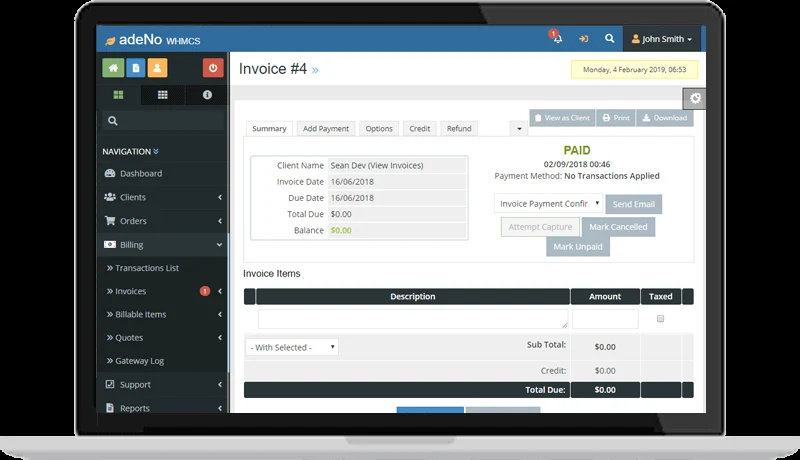
Task: Expand the Orders menu
Action: (162, 221)
